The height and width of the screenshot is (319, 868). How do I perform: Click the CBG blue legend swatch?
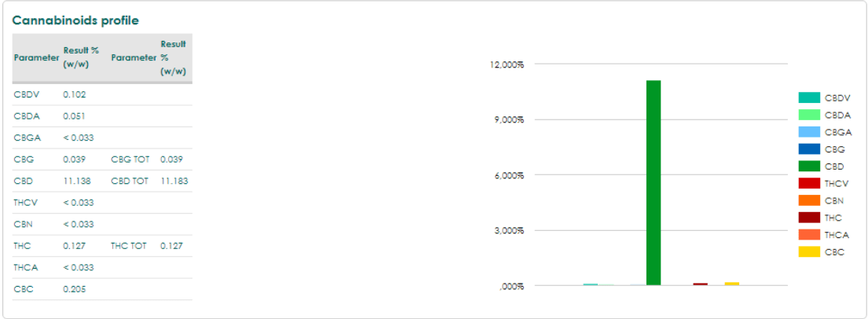[809, 149]
